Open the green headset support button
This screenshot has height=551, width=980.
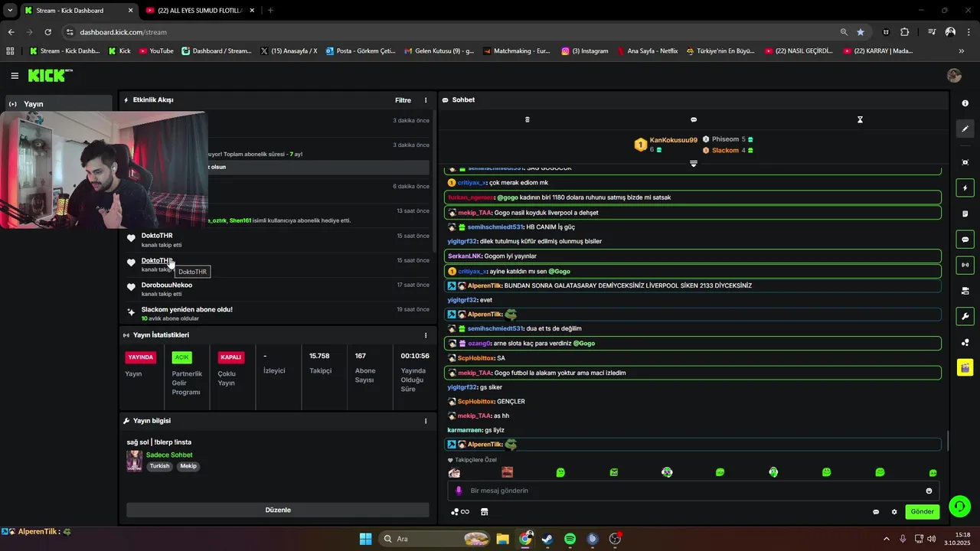(x=959, y=507)
